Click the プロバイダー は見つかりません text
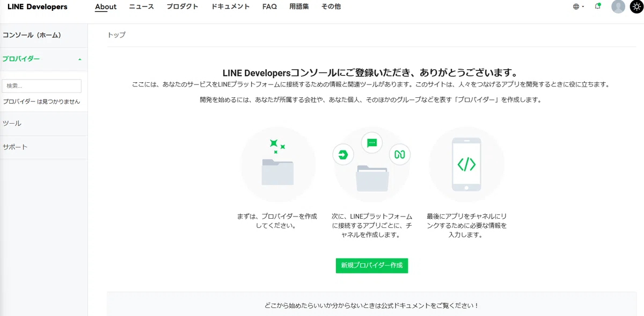The height and width of the screenshot is (316, 644). [41, 102]
